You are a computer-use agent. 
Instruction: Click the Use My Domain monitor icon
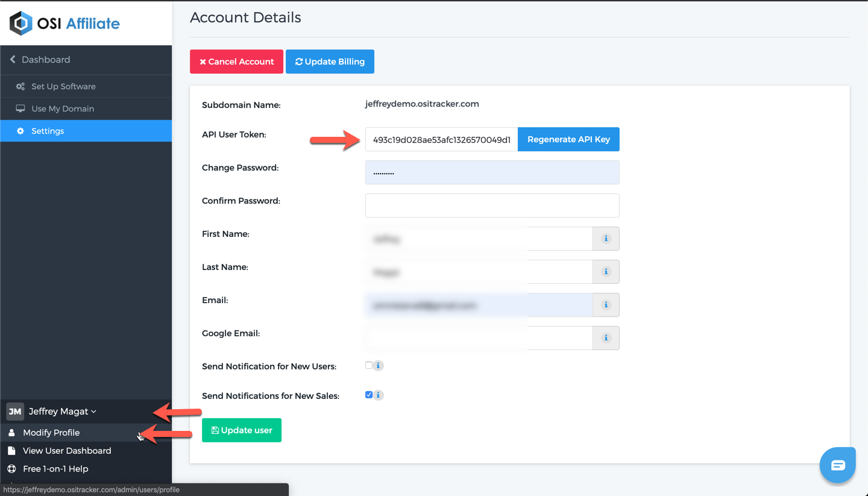[x=19, y=108]
